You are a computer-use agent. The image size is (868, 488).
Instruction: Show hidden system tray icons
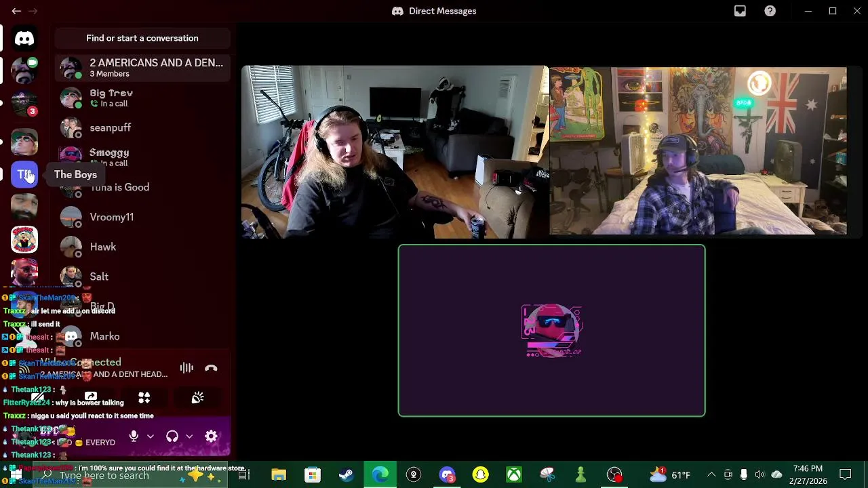711,474
